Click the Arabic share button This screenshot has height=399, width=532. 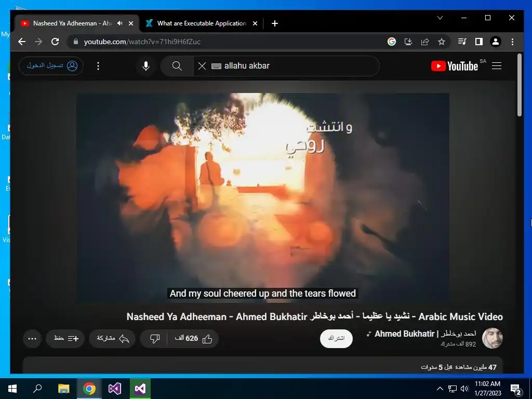pos(112,338)
